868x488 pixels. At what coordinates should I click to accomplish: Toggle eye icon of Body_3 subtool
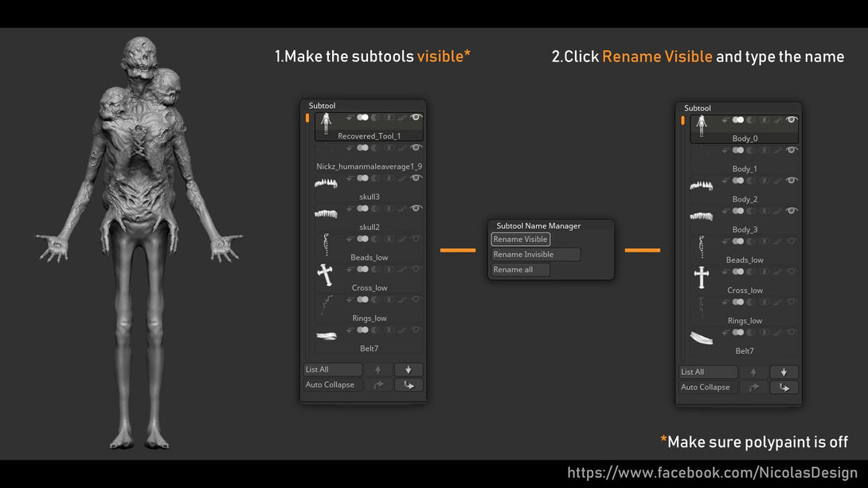[791, 211]
